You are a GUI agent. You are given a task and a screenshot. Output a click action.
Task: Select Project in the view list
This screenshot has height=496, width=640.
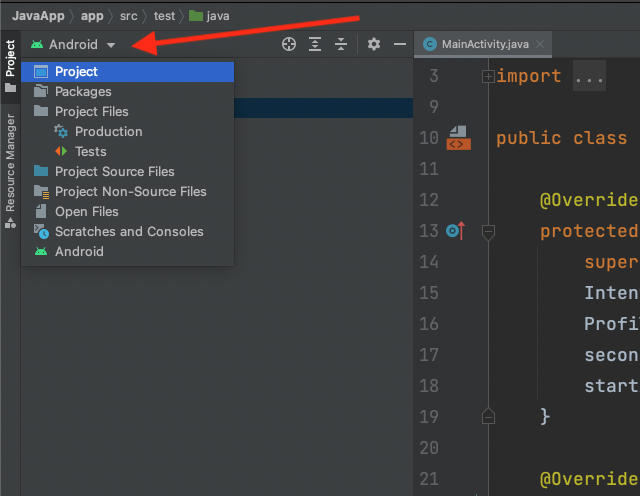[x=127, y=72]
